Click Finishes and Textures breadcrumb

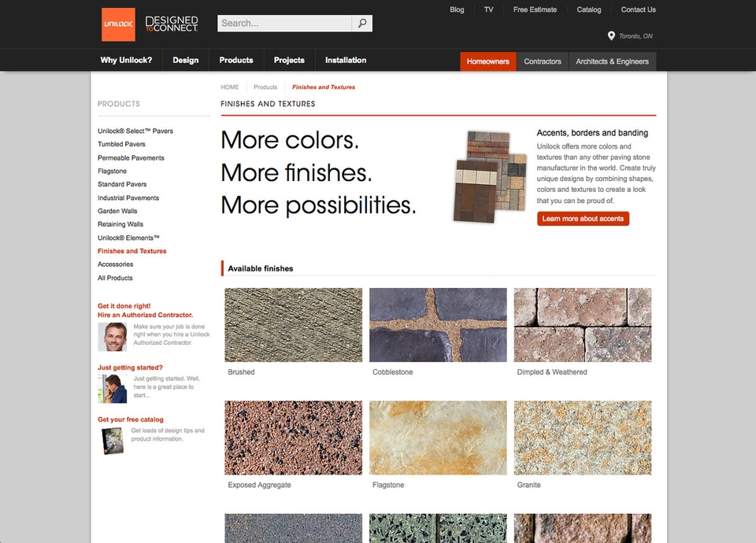(324, 87)
